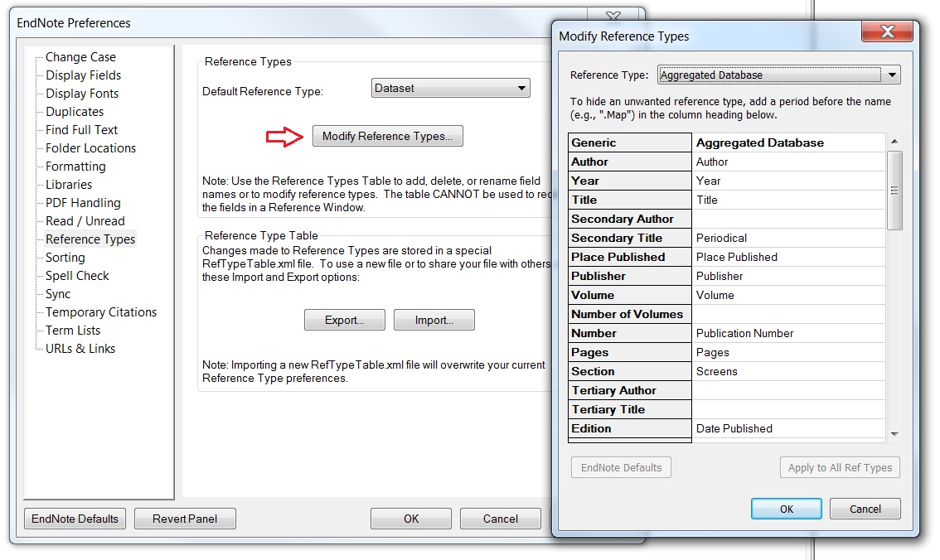Viewport: 940px width, 560px height.
Task: Click the Periodical field cell
Action: [789, 239]
